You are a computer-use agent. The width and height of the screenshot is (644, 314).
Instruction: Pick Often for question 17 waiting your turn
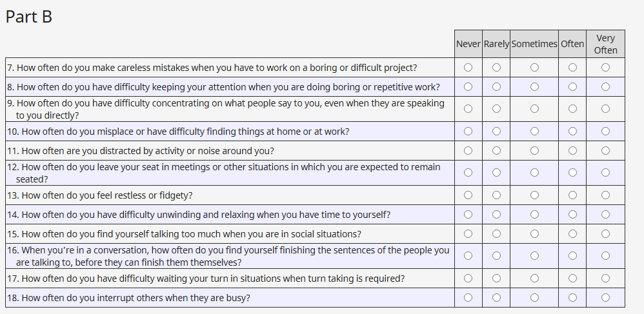[x=572, y=279]
